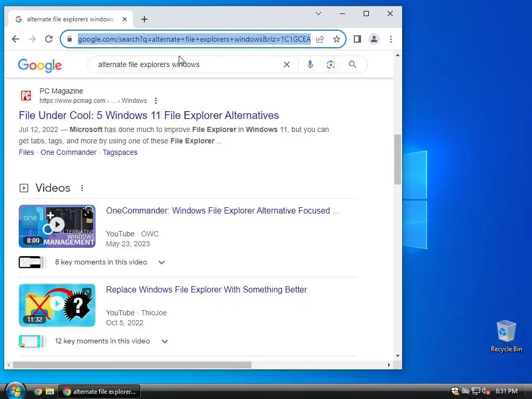The width and height of the screenshot is (532, 399).
Task: Go back using Chrome's back arrow
Action: point(15,39)
